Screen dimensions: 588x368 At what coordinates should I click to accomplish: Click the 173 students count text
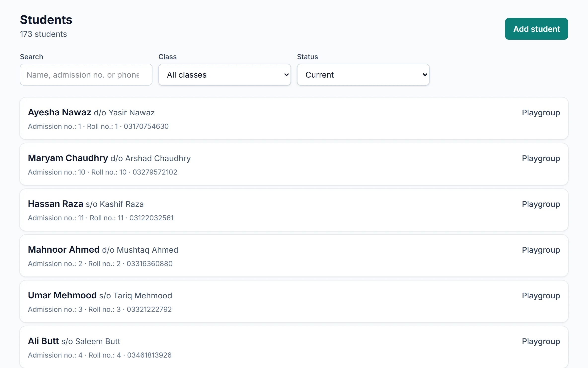point(43,34)
